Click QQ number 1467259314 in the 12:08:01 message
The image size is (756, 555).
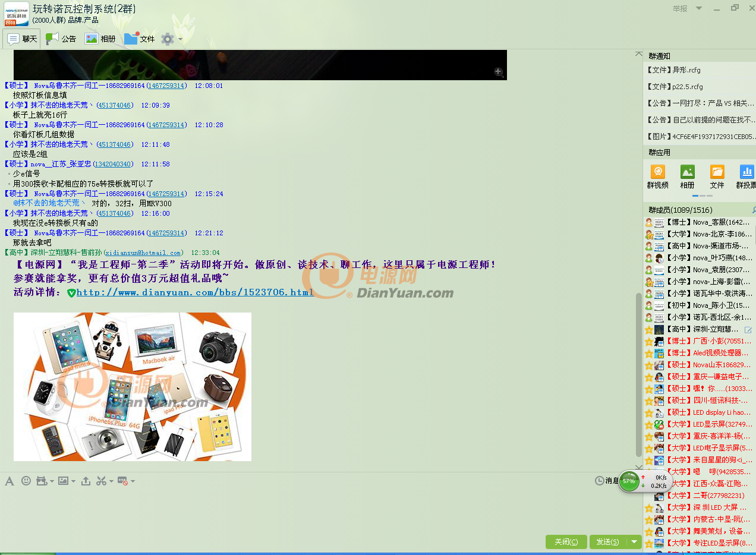click(x=166, y=86)
